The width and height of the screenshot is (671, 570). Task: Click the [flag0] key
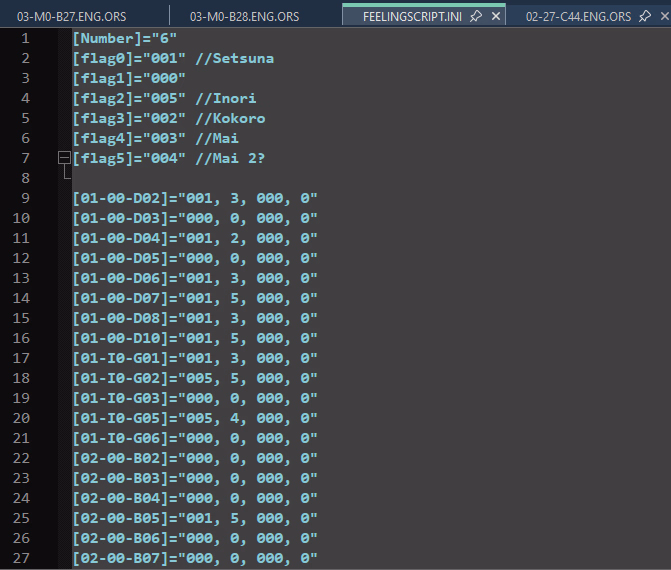coord(103,58)
